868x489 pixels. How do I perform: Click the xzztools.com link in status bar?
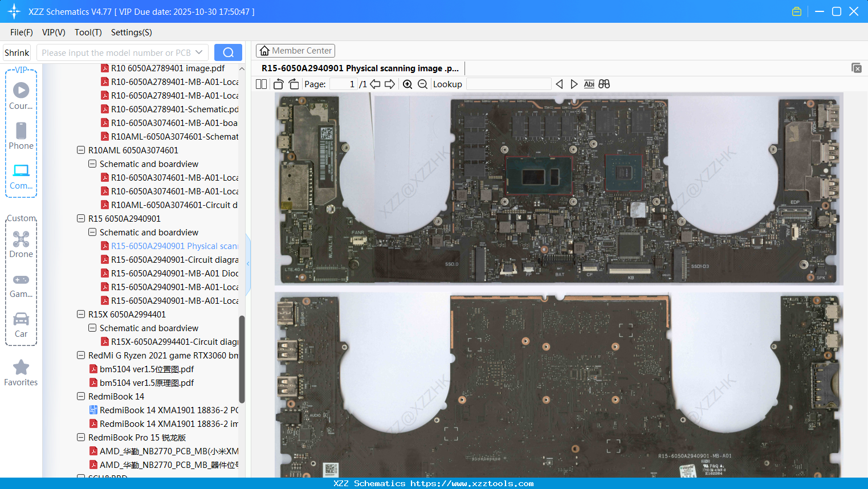472,483
